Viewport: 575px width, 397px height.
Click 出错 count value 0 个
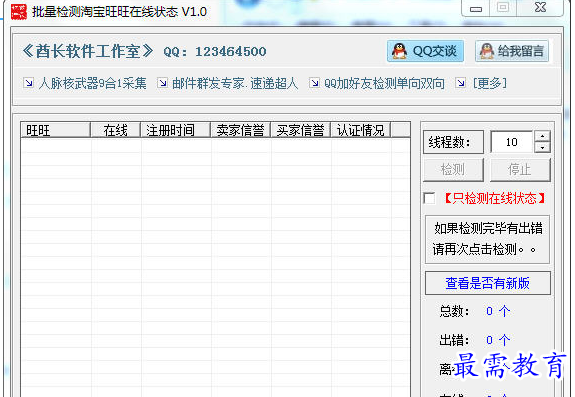coord(498,340)
